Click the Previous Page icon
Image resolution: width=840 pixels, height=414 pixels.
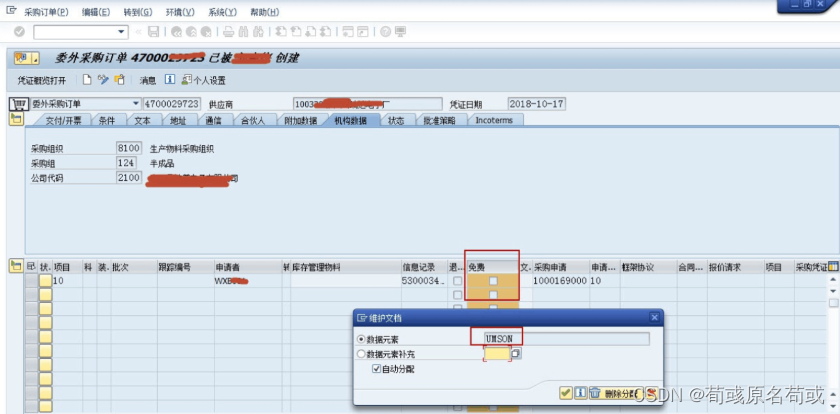tap(295, 32)
